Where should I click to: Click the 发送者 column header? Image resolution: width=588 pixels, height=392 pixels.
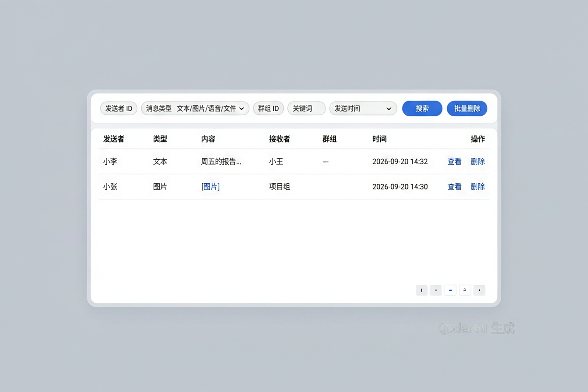[114, 139]
